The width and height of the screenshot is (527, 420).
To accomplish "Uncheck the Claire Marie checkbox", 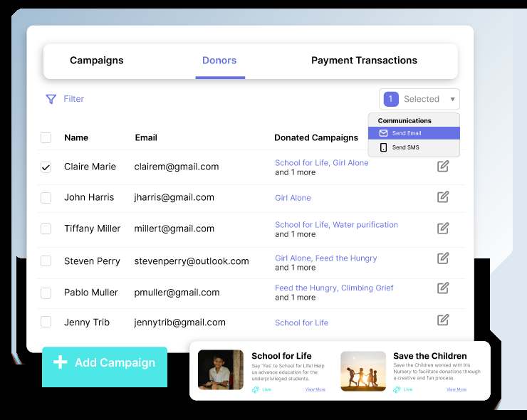I will tap(46, 167).
